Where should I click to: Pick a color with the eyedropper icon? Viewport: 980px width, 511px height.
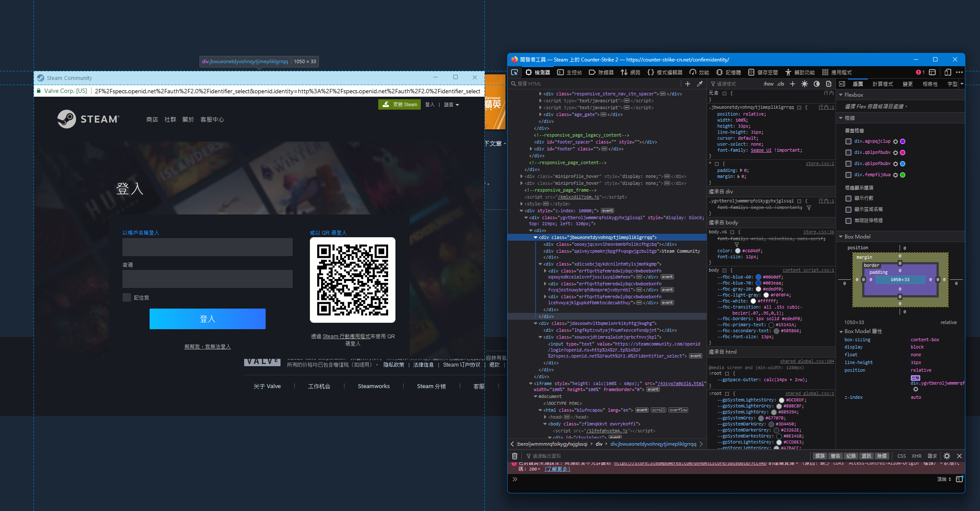tap(700, 84)
